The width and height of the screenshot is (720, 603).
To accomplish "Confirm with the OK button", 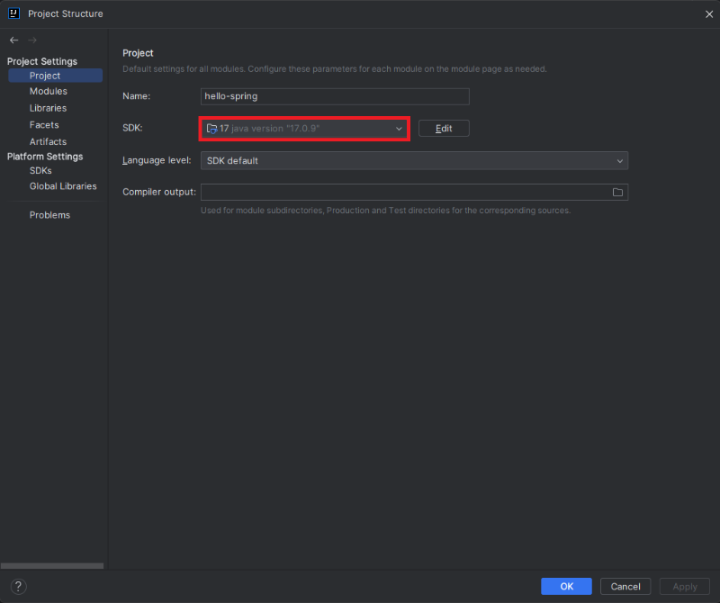I will click(x=566, y=586).
